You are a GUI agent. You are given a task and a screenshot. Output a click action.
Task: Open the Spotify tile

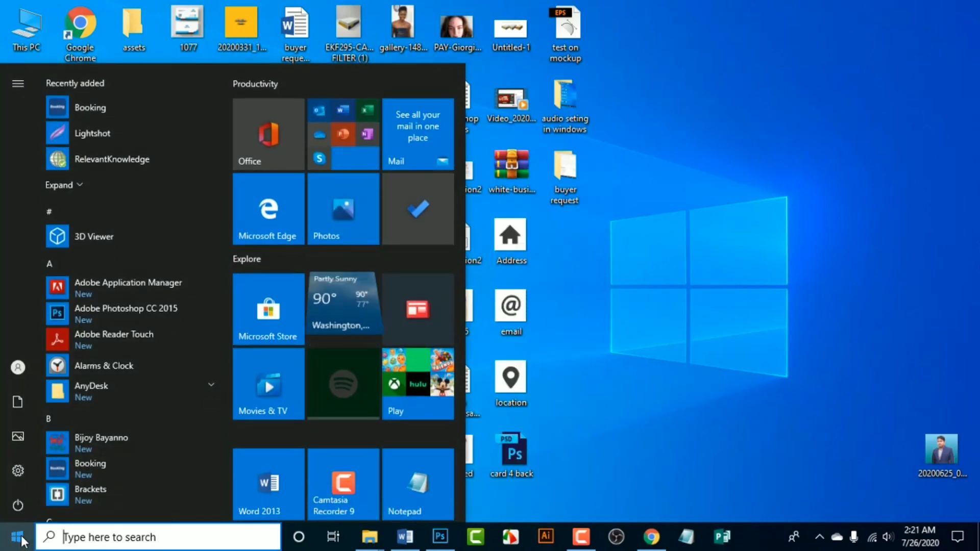tap(343, 384)
